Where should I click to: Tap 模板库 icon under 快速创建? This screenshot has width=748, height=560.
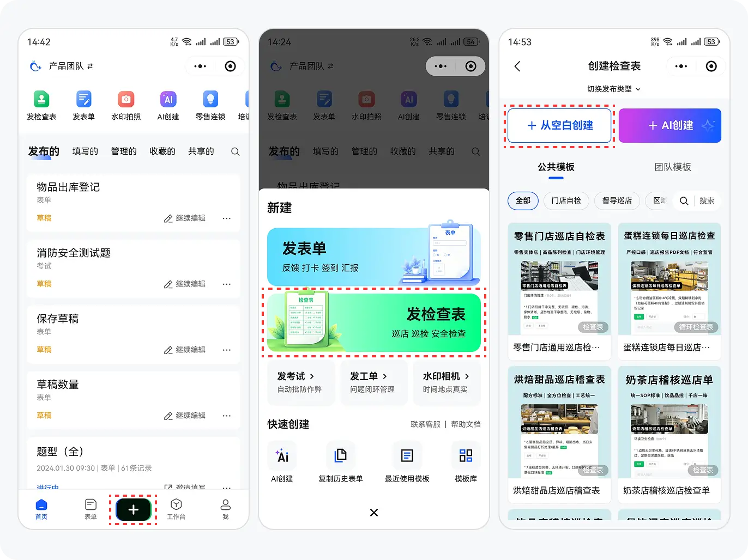[466, 455]
